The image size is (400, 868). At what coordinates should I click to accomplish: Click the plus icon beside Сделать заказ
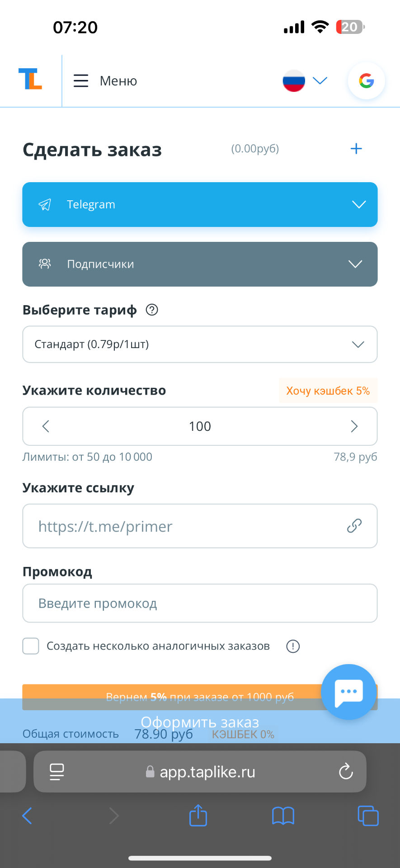pyautogui.click(x=356, y=149)
